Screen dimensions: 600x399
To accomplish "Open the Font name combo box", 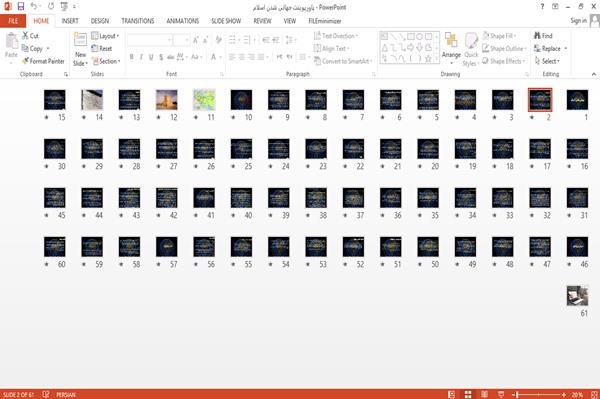I will pyautogui.click(x=149, y=40).
